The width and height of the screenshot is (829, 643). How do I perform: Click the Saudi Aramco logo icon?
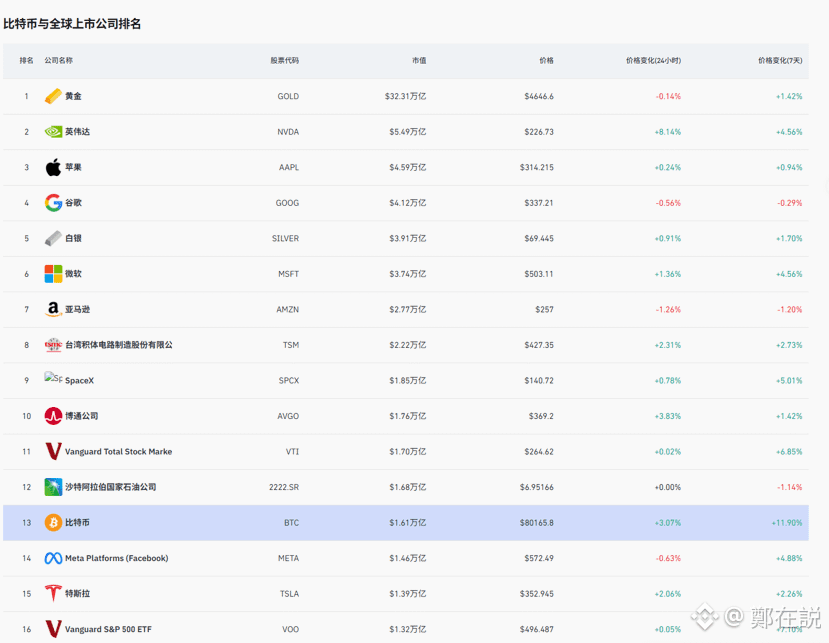point(53,487)
